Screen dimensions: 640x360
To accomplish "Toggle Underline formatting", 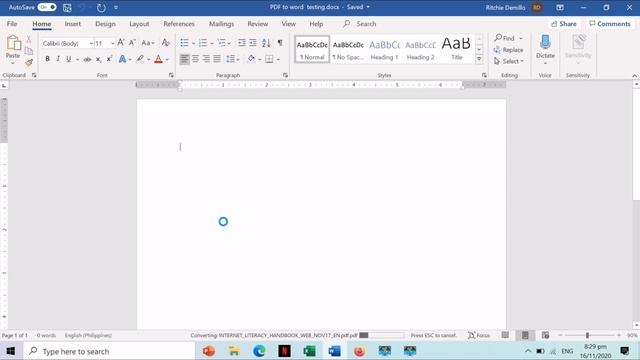I will [69, 59].
